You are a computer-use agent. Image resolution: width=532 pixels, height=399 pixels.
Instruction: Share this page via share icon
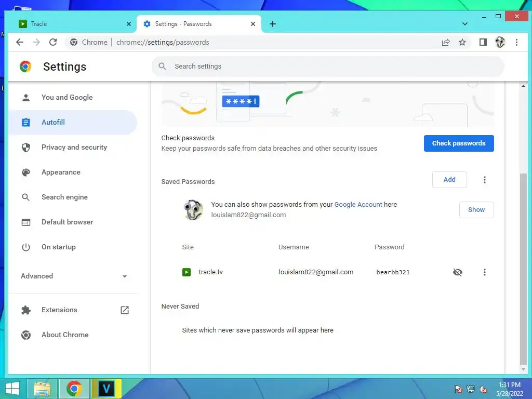click(445, 42)
